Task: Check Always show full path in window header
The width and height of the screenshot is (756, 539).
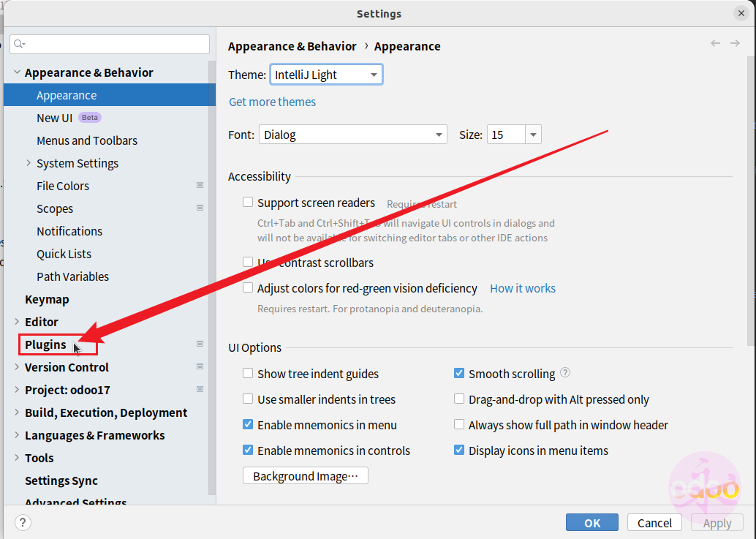Action: pyautogui.click(x=459, y=424)
